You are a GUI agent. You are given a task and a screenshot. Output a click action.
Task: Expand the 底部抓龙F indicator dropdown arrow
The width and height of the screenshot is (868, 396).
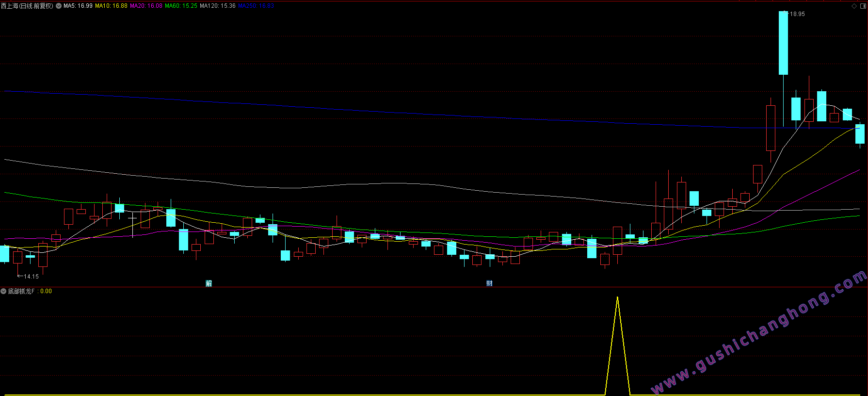tap(3, 291)
